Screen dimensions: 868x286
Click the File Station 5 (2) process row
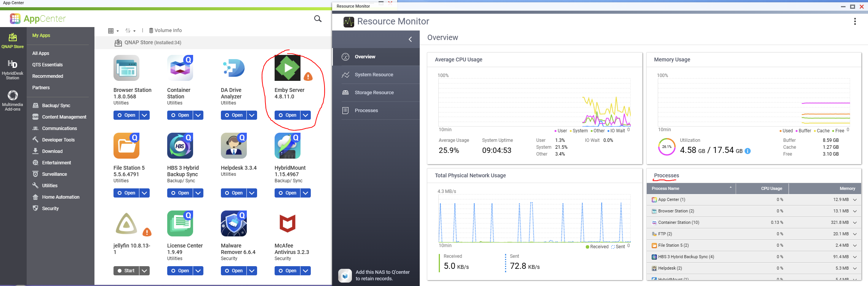point(754,246)
